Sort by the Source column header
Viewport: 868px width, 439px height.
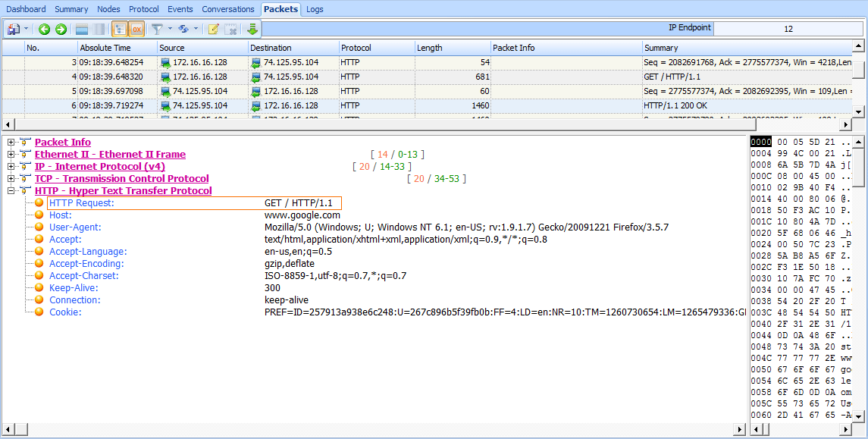[x=202, y=48]
